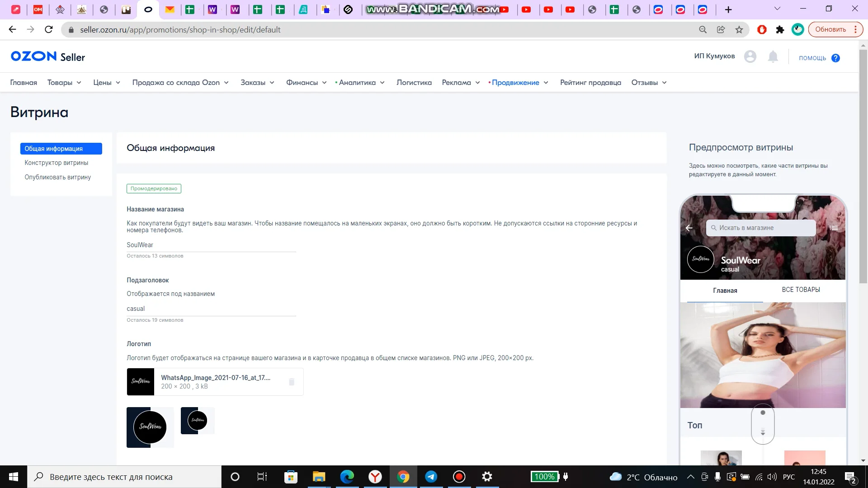Click the help question mark icon
Screen dimensions: 868x488
coord(835,58)
